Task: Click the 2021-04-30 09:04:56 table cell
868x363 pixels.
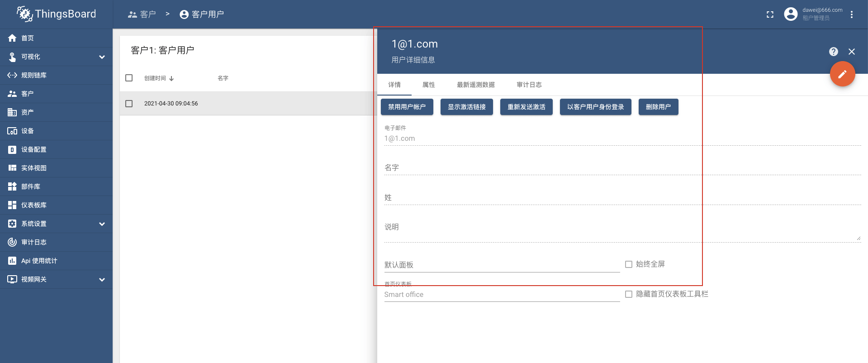Action: (171, 104)
